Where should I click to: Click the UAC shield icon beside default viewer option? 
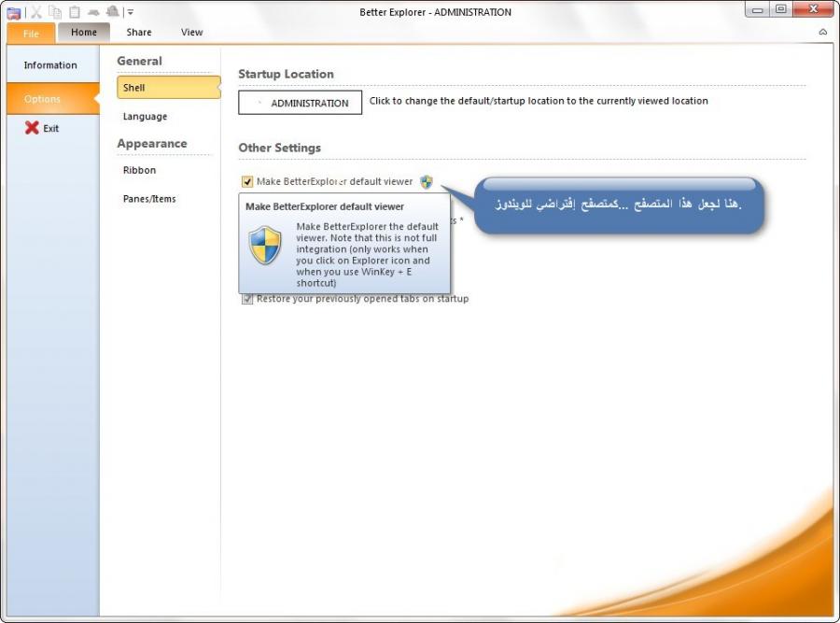click(x=427, y=182)
